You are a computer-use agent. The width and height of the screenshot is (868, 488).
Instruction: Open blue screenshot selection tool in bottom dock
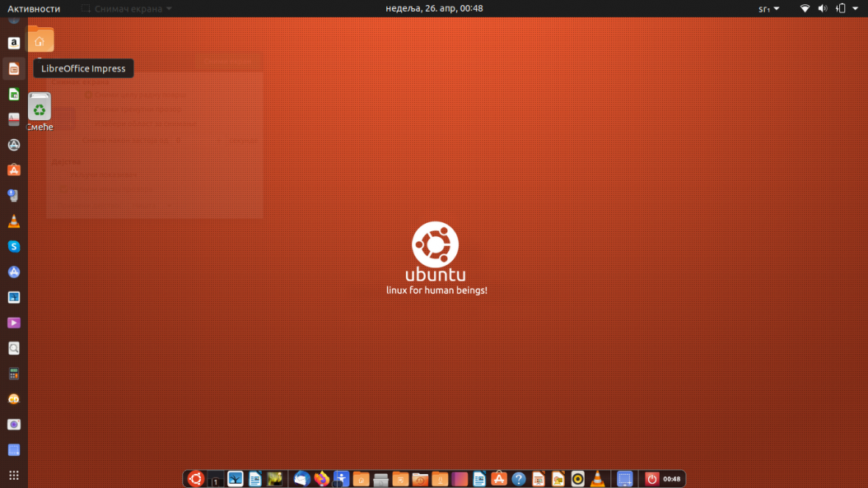(624, 479)
